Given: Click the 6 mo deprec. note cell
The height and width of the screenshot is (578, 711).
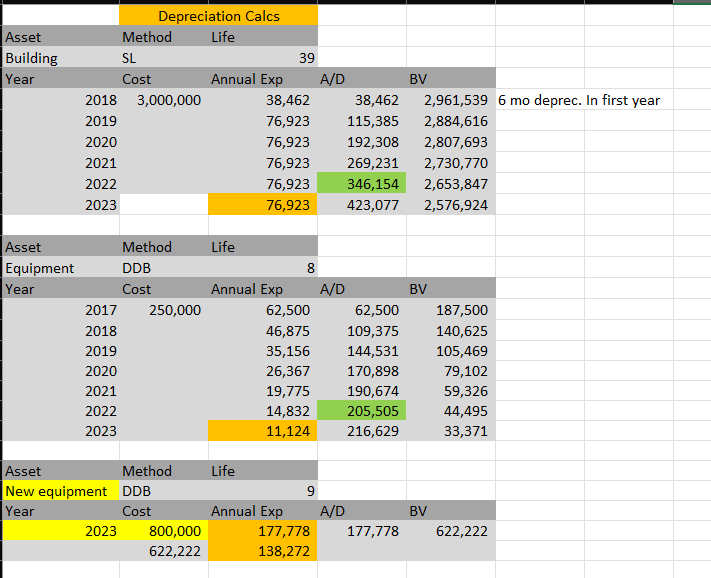Looking at the screenshot, I should click(x=579, y=100).
